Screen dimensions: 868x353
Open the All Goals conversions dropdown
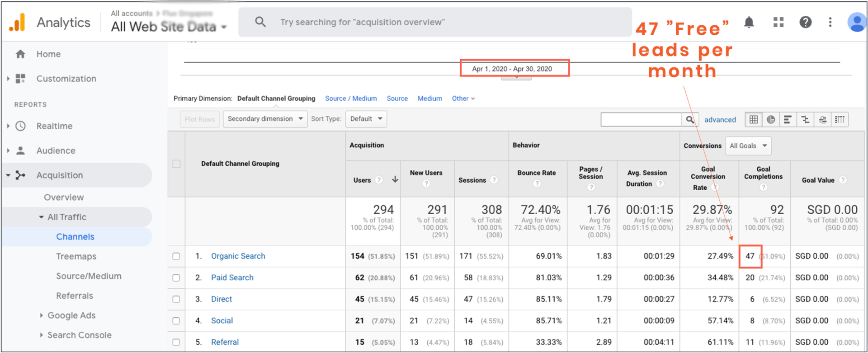click(748, 146)
